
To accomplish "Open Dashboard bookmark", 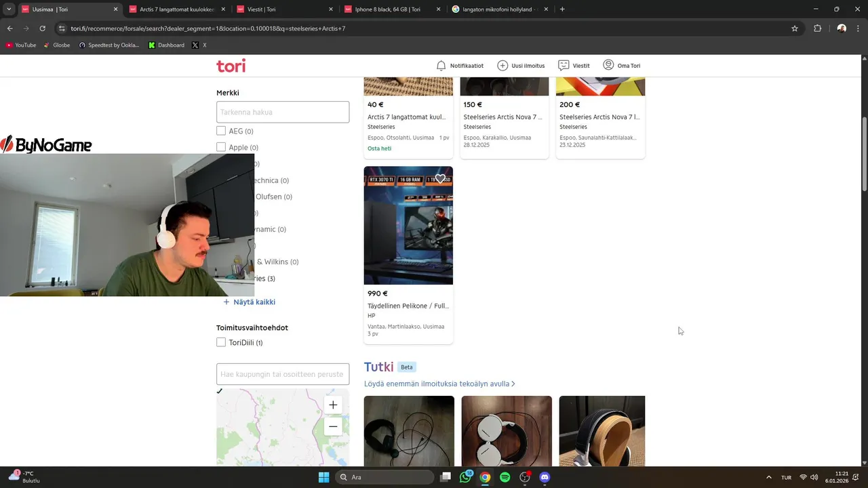I will (x=166, y=45).
